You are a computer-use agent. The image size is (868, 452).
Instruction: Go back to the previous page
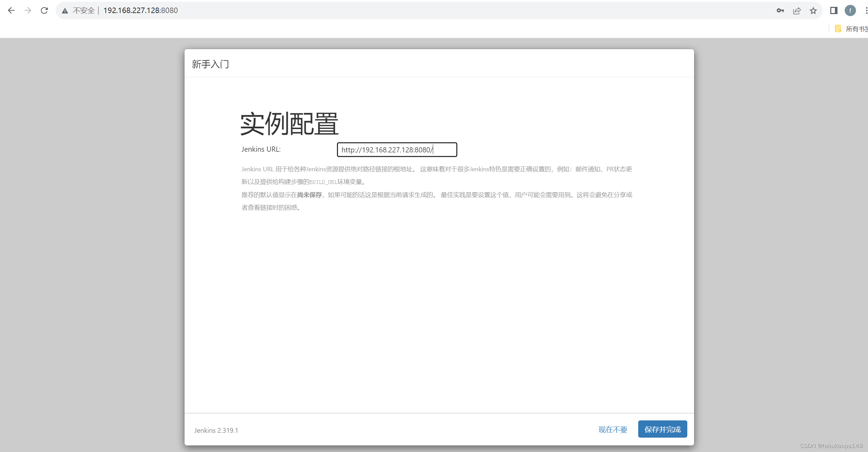pos(11,10)
